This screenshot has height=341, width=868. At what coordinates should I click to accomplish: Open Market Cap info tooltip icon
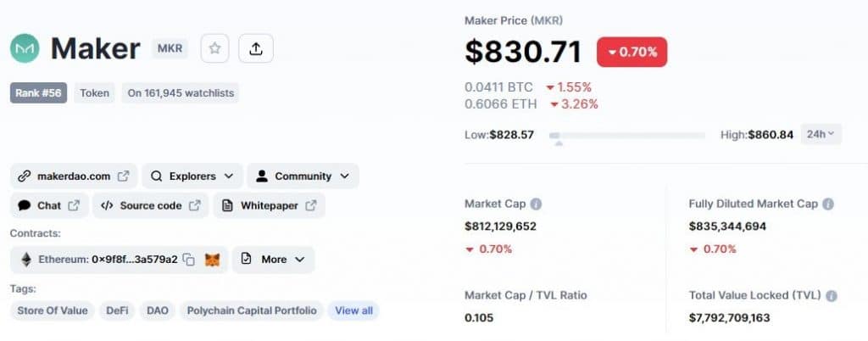[536, 204]
